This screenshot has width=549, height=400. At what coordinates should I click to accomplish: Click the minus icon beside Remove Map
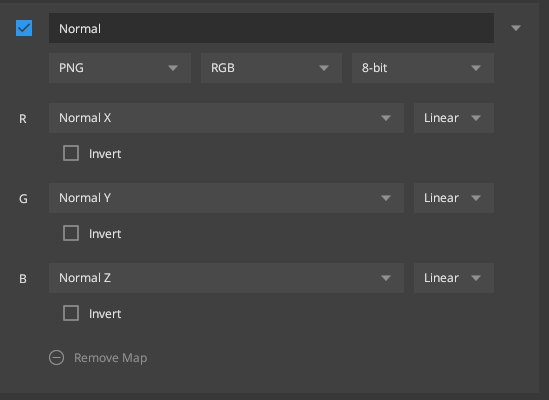click(56, 358)
